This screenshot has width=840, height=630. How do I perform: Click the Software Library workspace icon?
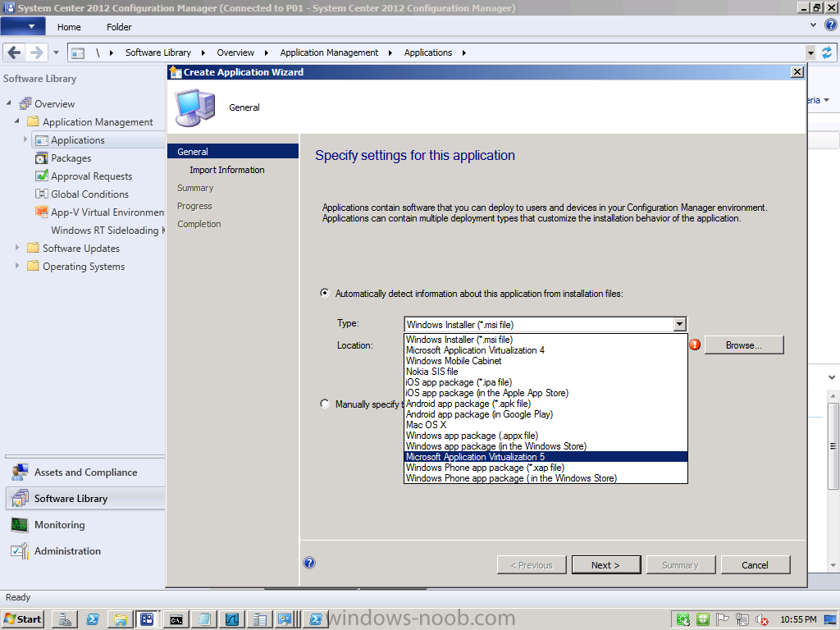(20, 498)
